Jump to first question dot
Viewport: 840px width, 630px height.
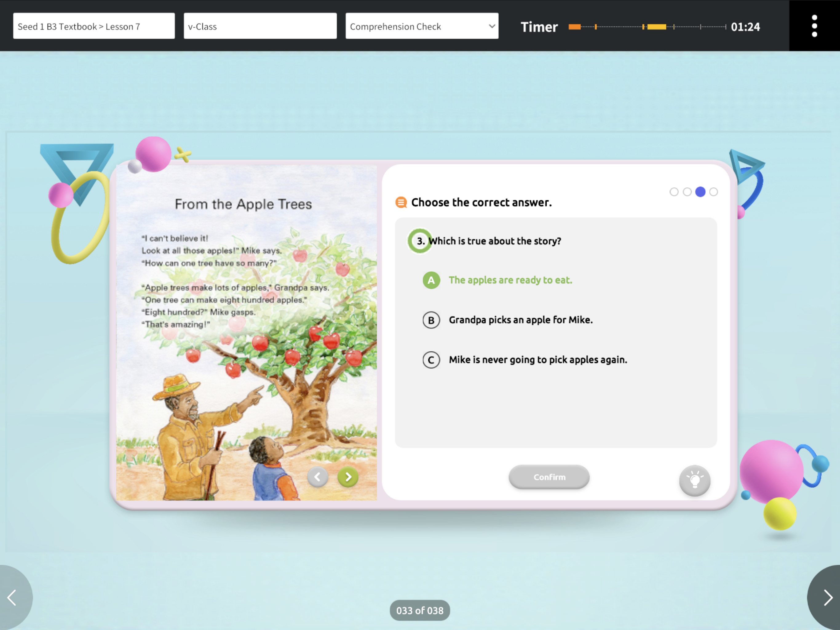674,192
